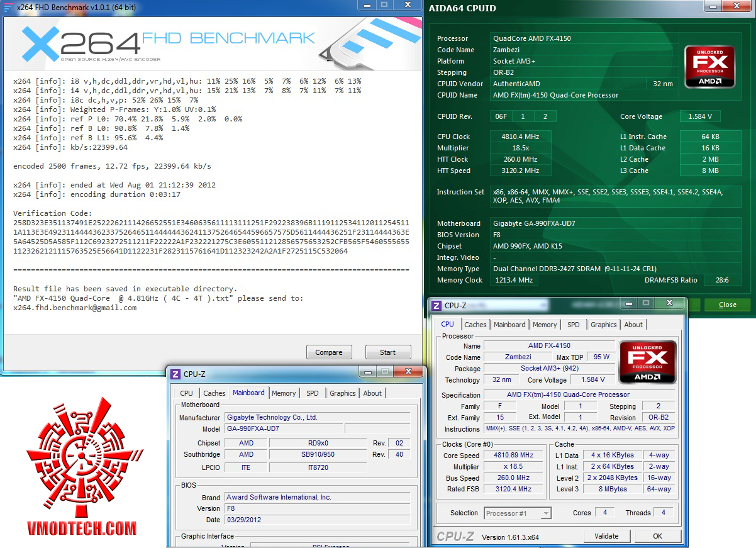Click the Model field GA-990FXA-UD7 in CPU-Z Mainboard

point(284,428)
